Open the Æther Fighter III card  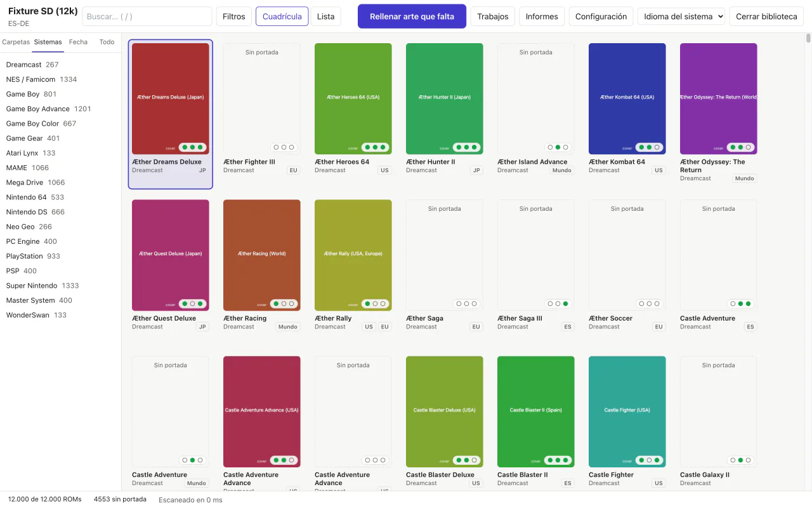click(262, 114)
